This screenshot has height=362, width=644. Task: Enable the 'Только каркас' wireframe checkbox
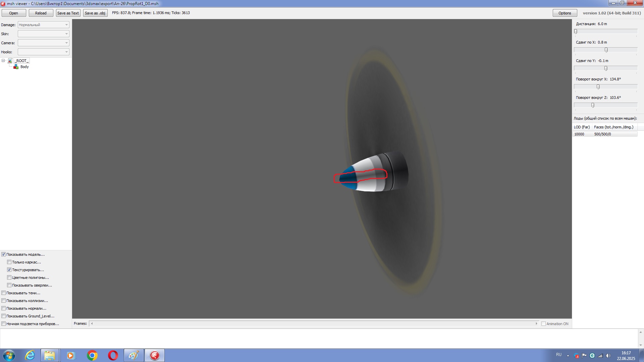pyautogui.click(x=9, y=262)
